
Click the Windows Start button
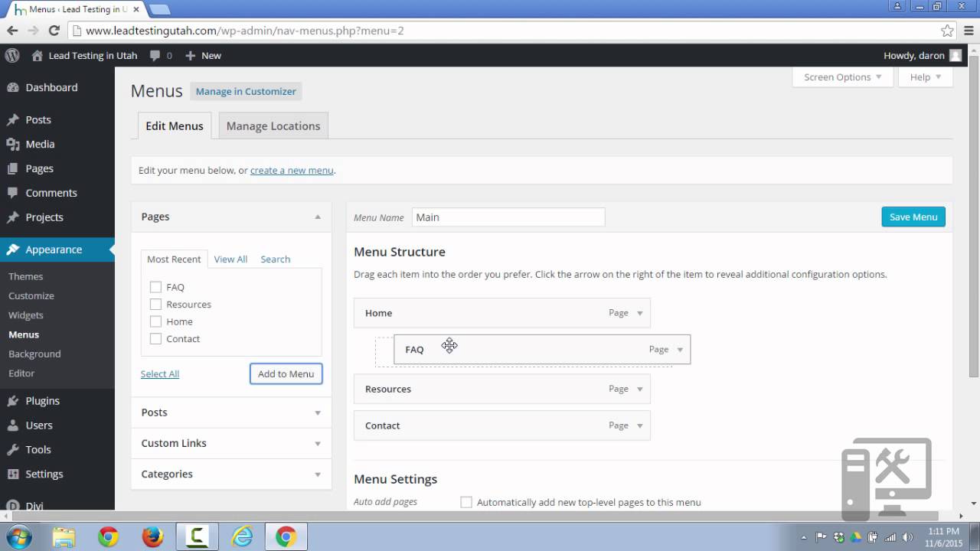(x=18, y=537)
